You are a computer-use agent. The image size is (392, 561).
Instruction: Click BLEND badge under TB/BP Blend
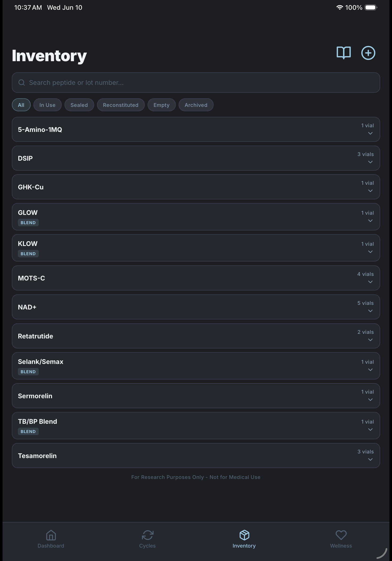tap(28, 432)
